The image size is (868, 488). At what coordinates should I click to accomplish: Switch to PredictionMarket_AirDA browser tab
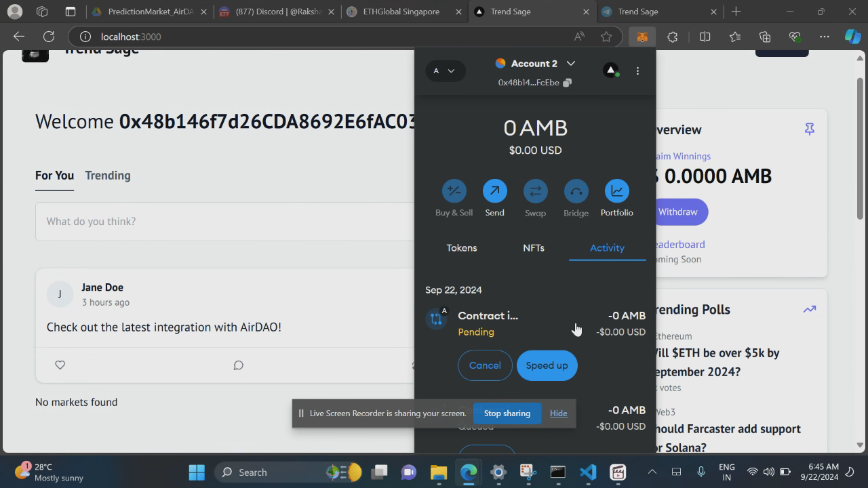click(x=150, y=12)
